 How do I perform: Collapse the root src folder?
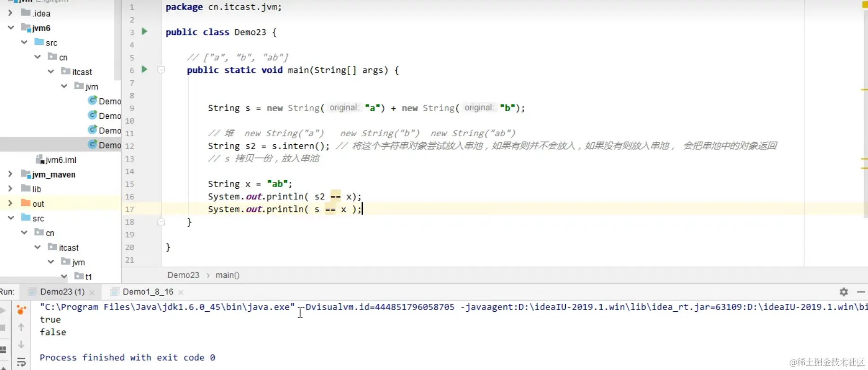tap(10, 218)
